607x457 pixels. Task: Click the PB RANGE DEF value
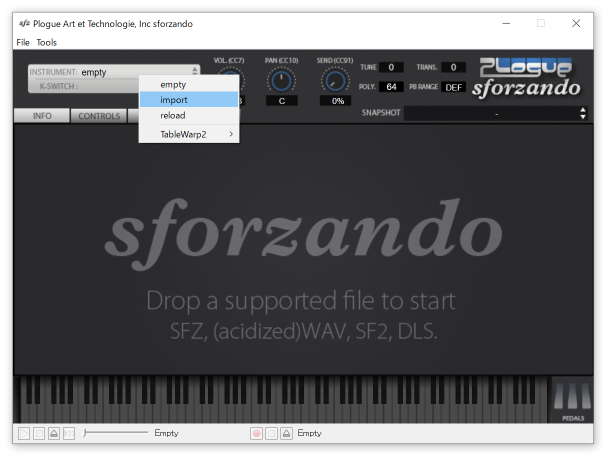[x=453, y=87]
